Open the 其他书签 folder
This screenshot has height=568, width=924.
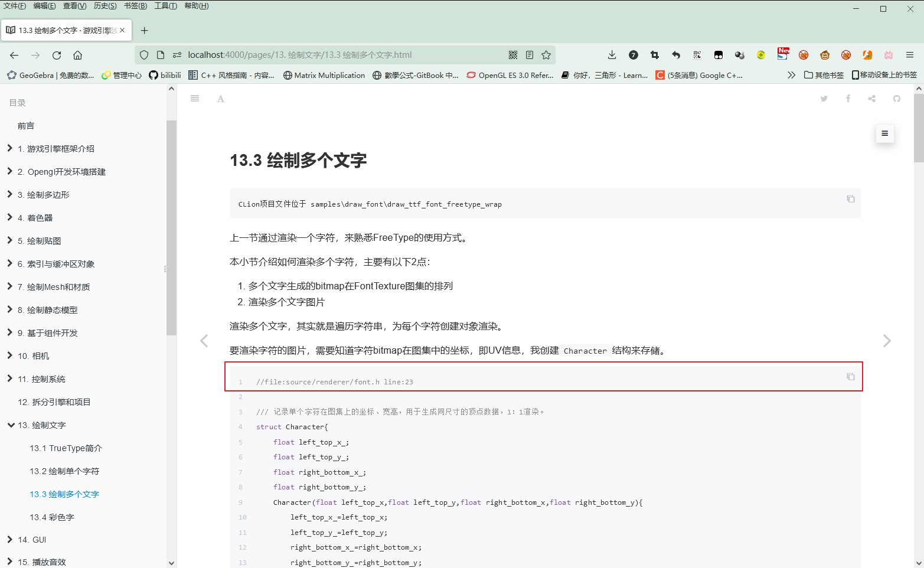pos(824,75)
